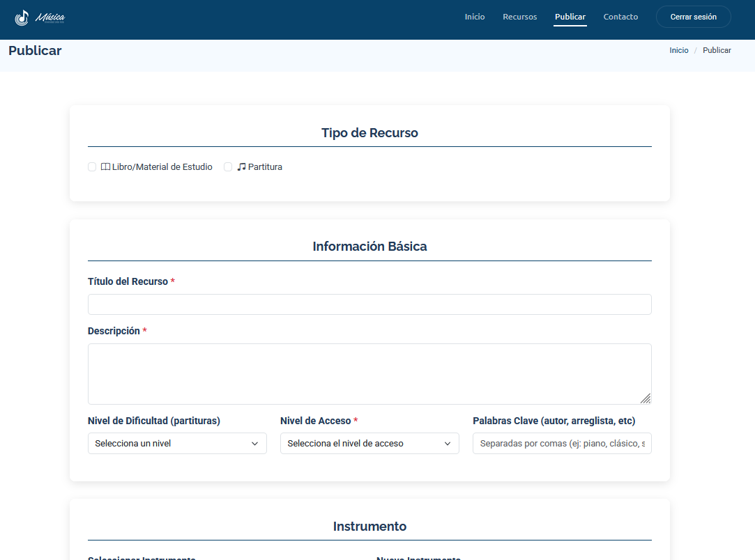Focus the Título del Recurso input field
This screenshot has height=560, width=755.
(369, 304)
